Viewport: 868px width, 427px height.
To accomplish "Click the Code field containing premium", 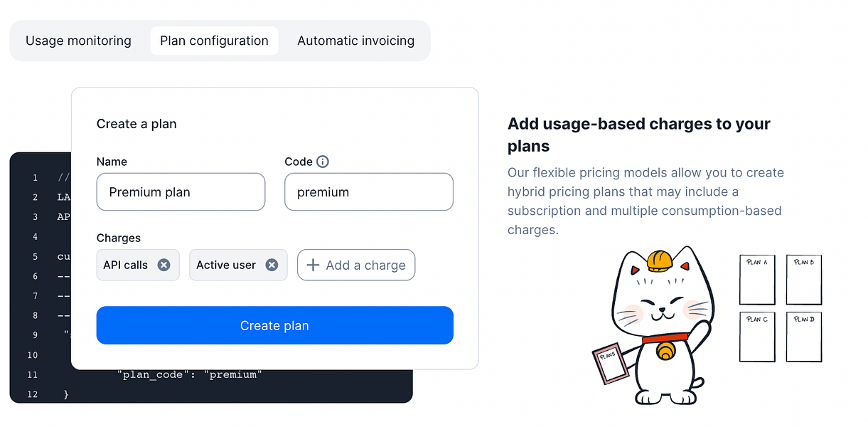I will 369,191.
